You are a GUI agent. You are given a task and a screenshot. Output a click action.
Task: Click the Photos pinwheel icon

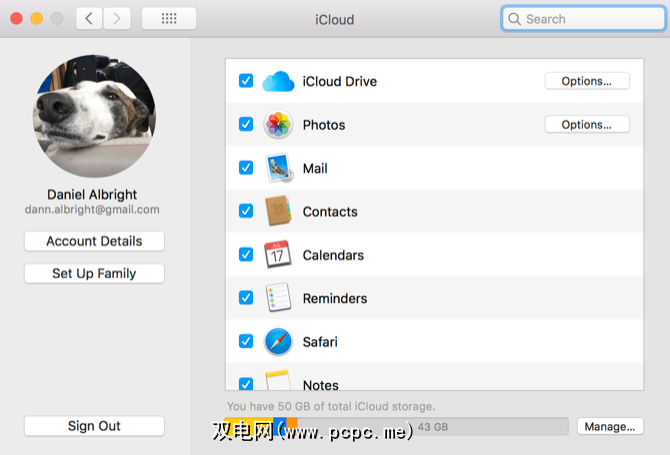coord(278,124)
